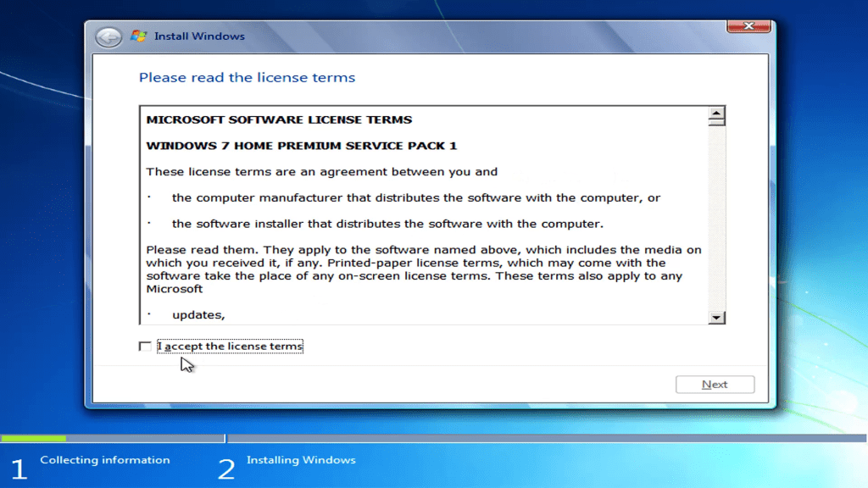The image size is (868, 488).
Task: Click the 'I accept the license terms' label
Action: coord(231,347)
